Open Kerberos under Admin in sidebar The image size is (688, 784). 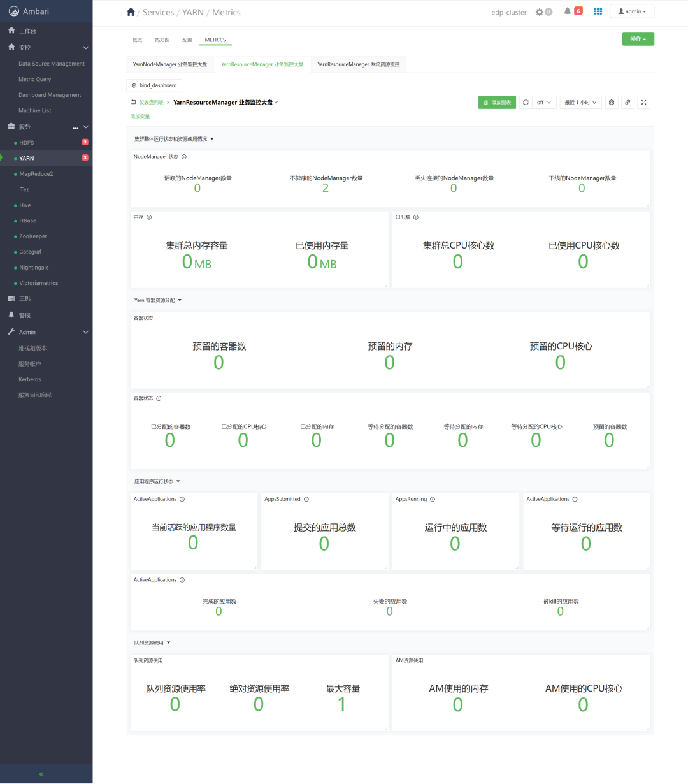30,379
